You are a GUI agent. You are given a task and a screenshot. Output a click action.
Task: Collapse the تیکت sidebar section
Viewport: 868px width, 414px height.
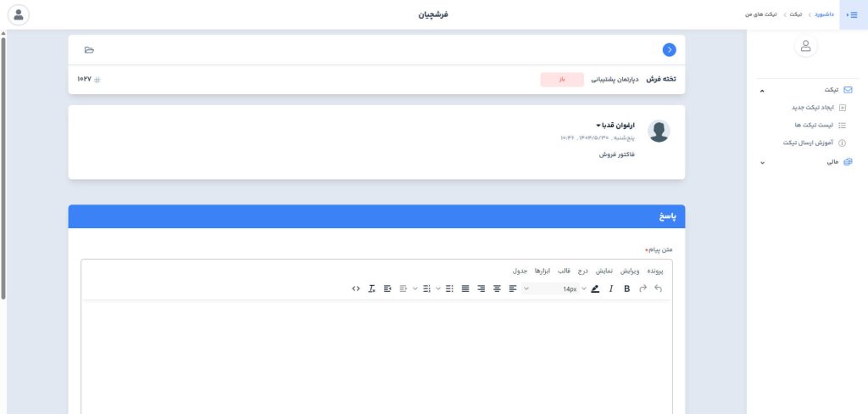click(x=762, y=90)
